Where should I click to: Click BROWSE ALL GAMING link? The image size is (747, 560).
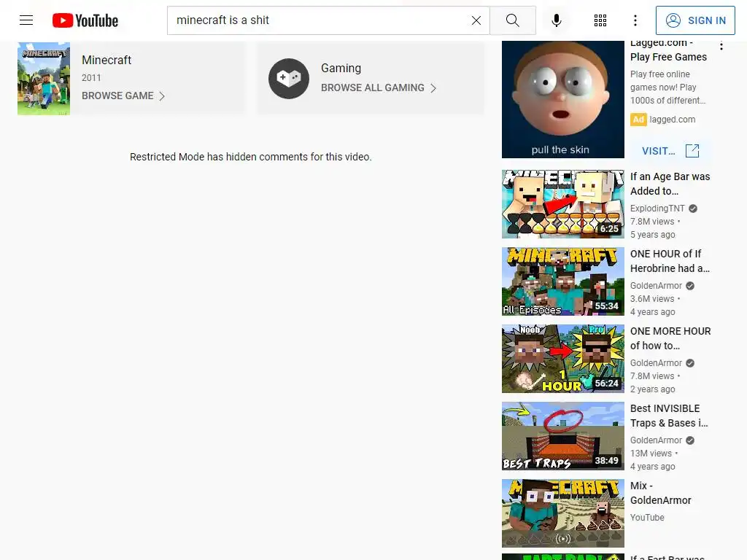tap(373, 87)
